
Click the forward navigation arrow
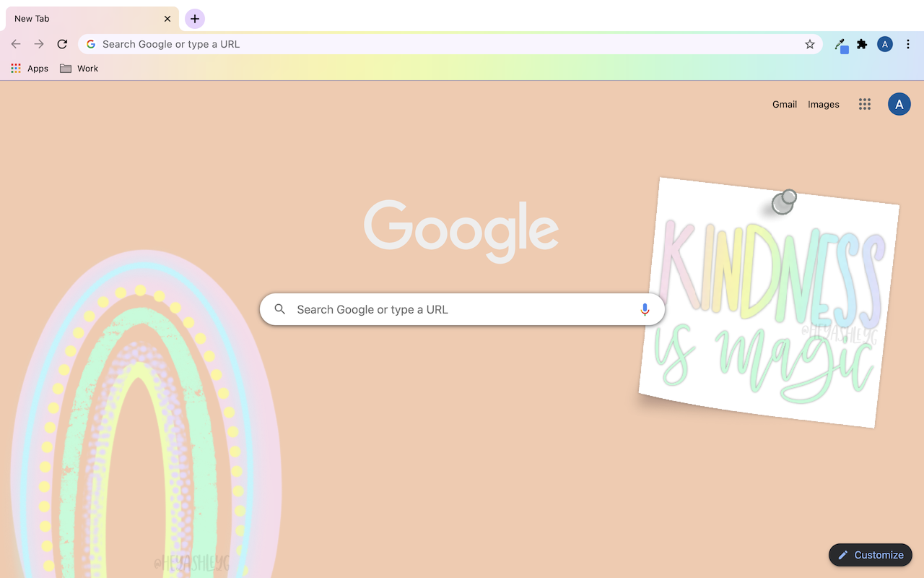39,44
